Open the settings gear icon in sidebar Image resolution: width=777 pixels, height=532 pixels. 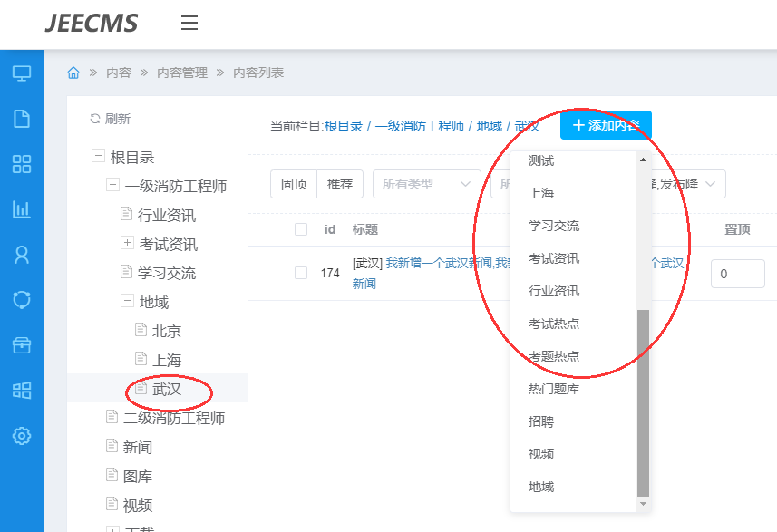22,436
